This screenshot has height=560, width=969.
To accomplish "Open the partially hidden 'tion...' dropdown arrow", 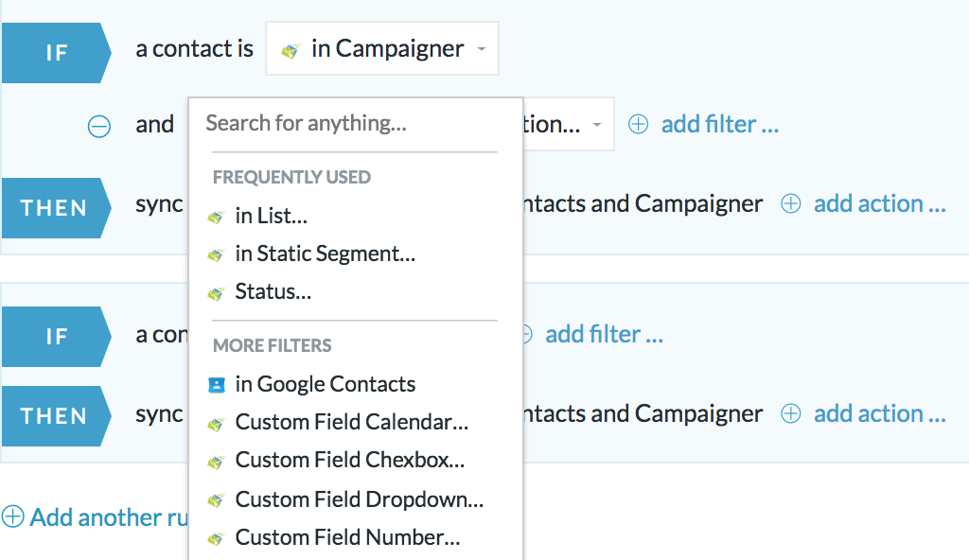I will point(597,125).
